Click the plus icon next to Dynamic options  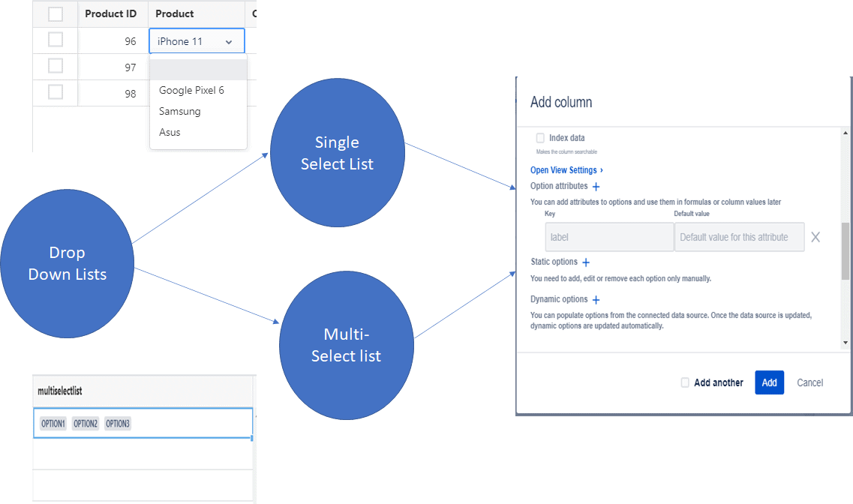click(596, 299)
